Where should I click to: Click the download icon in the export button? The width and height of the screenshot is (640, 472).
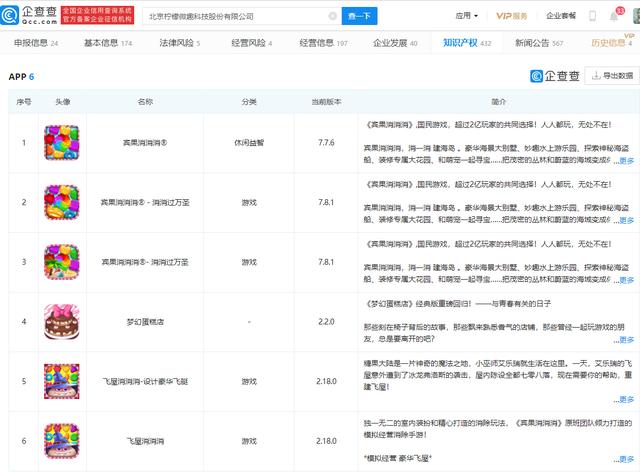click(x=596, y=76)
